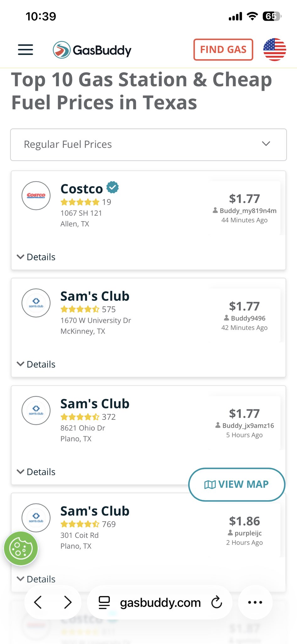Open the hamburger navigation menu
This screenshot has width=297, height=644.
(x=25, y=50)
